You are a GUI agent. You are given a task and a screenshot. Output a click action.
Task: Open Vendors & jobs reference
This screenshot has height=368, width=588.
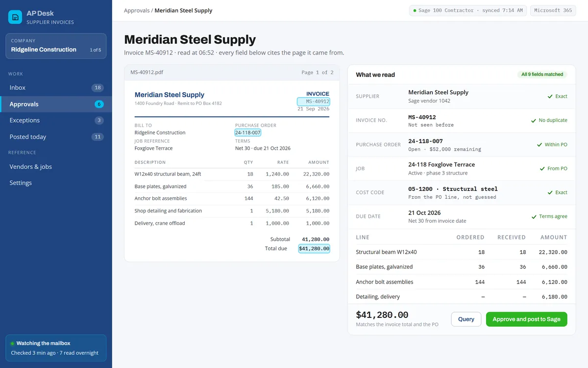coord(56,167)
